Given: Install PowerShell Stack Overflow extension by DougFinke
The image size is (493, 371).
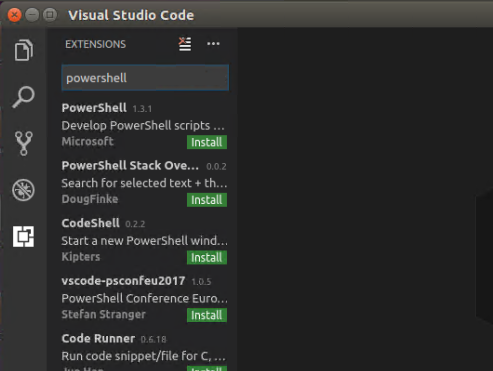Looking at the screenshot, I should coord(207,200).
